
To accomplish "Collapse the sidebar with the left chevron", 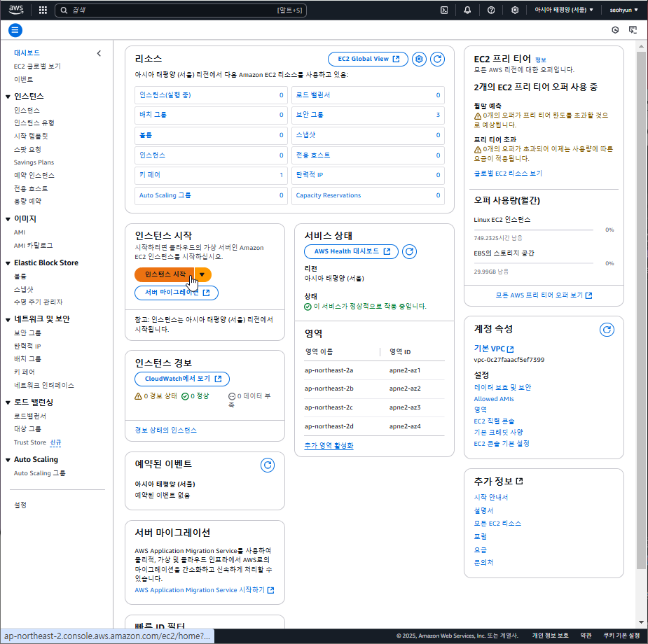I will pyautogui.click(x=99, y=53).
